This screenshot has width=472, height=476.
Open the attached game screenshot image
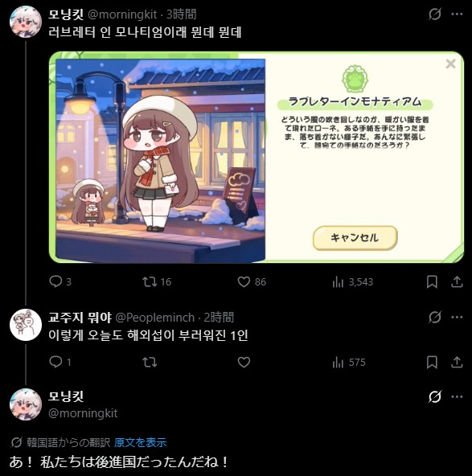pos(257,158)
